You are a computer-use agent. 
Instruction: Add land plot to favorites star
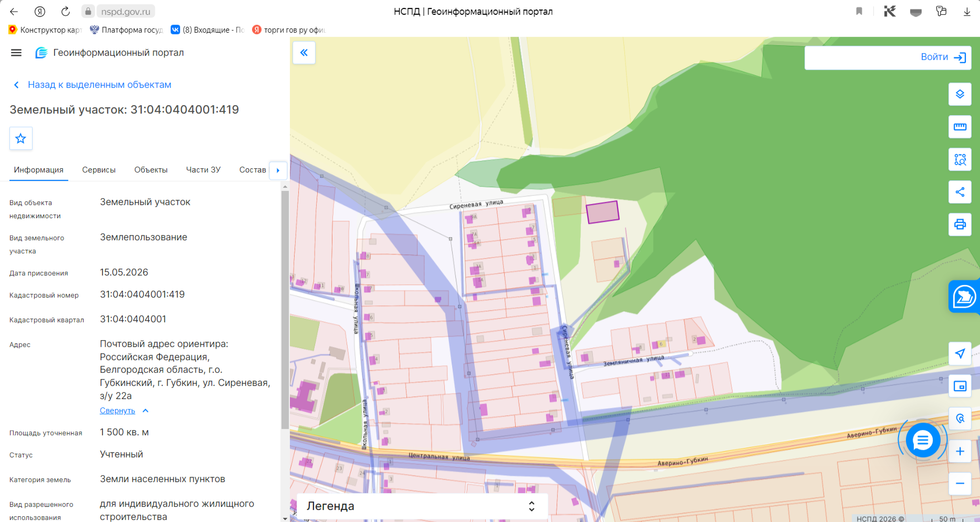pos(21,138)
